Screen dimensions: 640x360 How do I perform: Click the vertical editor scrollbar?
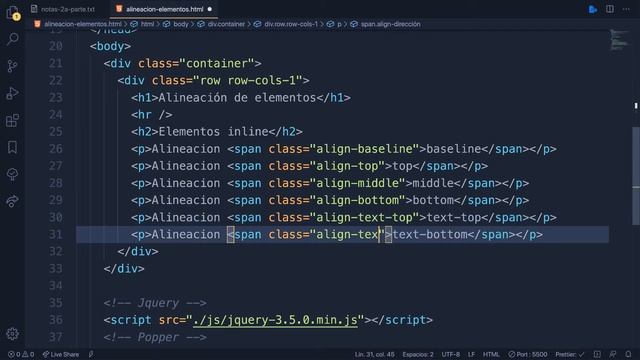click(x=636, y=176)
